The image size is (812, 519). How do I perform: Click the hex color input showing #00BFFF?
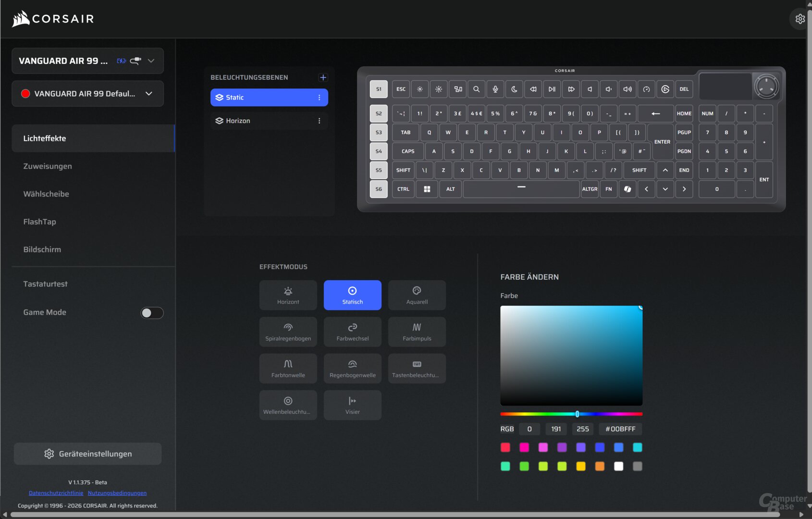click(x=620, y=429)
